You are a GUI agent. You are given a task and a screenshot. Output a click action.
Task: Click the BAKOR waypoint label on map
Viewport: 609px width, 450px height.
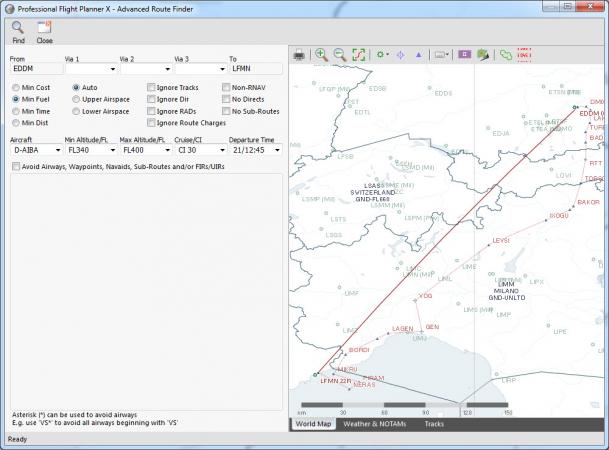point(588,202)
